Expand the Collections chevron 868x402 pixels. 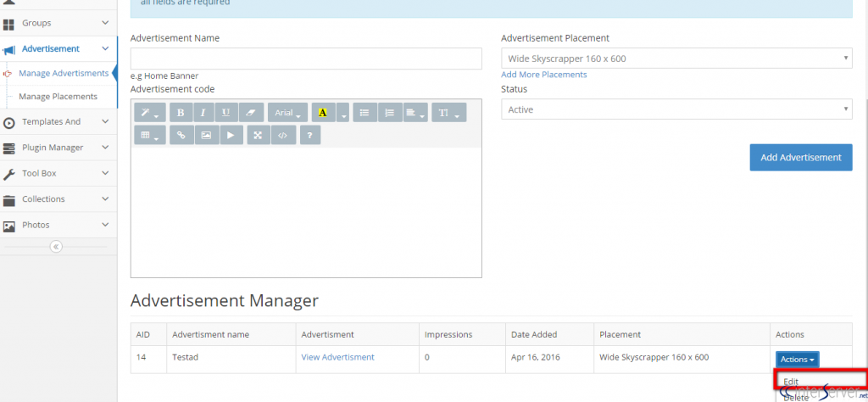click(x=106, y=198)
